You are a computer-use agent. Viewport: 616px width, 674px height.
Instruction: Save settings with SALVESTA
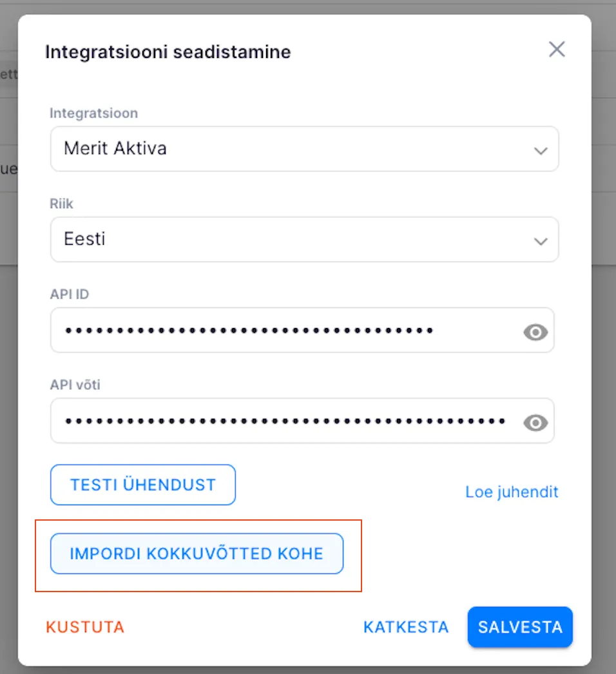tap(520, 627)
